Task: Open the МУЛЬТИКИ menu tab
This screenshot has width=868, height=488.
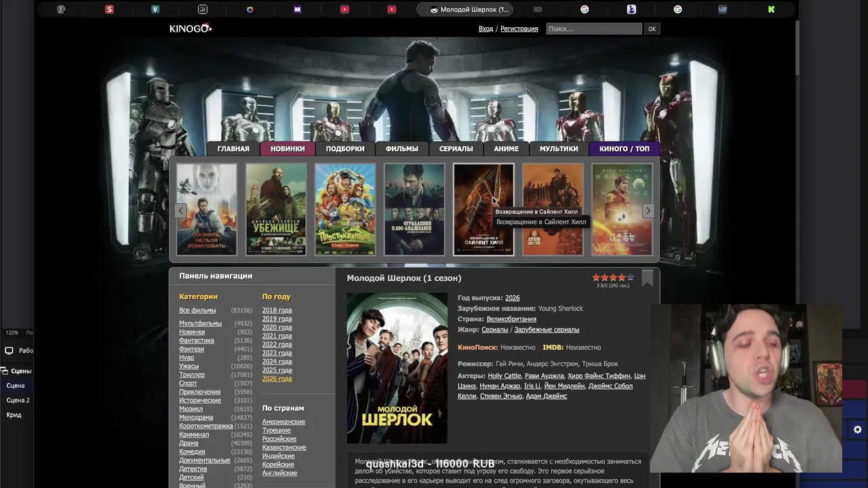Action: pos(559,148)
